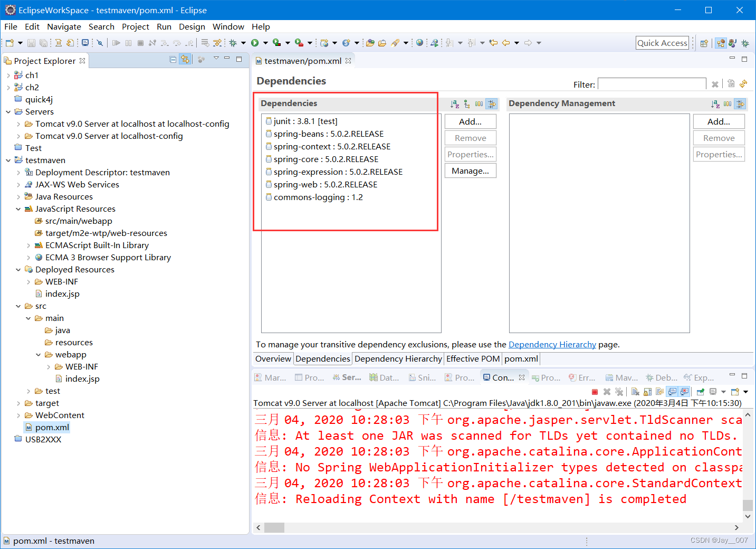Click Add... in Dependency Management section
The height and width of the screenshot is (549, 756).
tap(719, 121)
